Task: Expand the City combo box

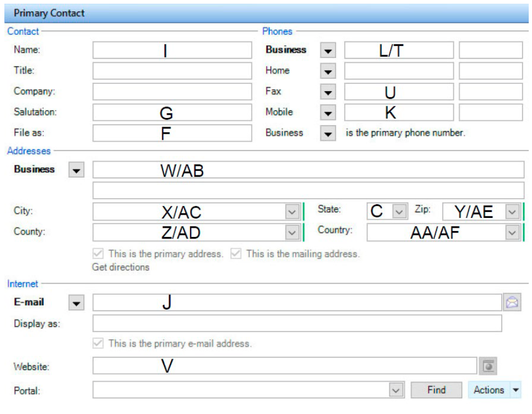Action: (x=292, y=212)
